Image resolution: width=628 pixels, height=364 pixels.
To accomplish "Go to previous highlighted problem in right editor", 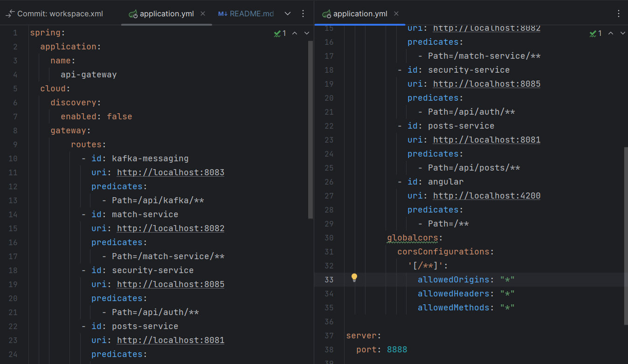I will click(610, 33).
